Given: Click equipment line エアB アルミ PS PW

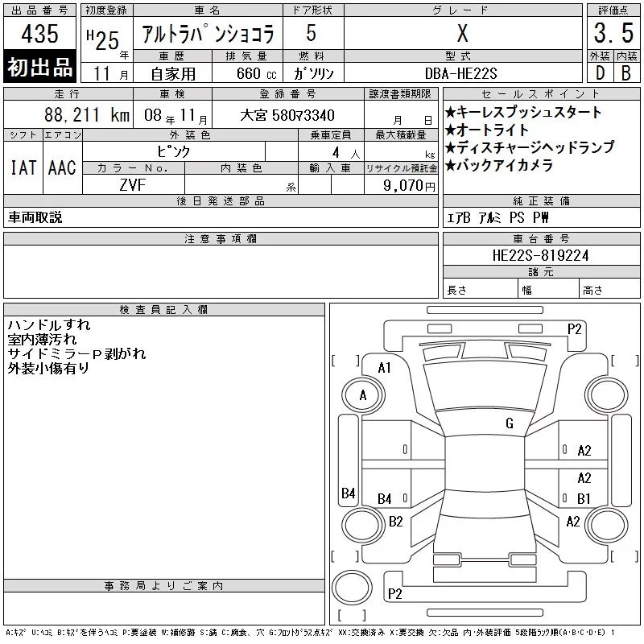Looking at the screenshot, I should 497,217.
